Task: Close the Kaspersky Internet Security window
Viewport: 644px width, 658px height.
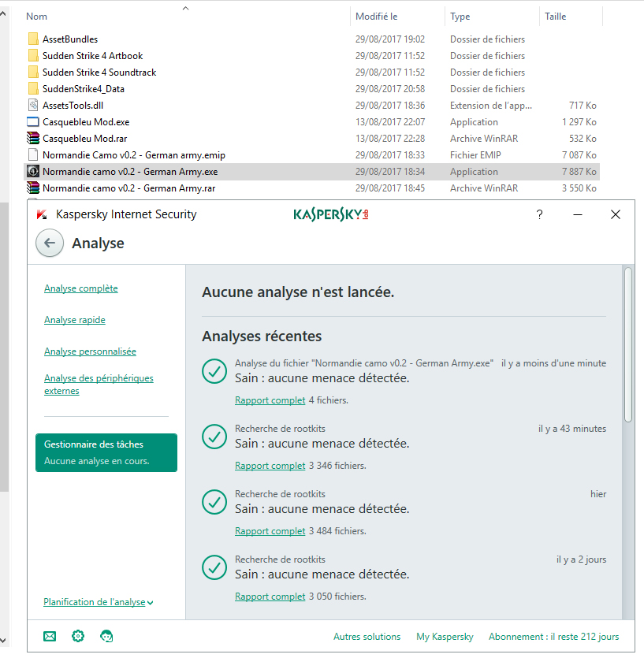Action: 616,214
